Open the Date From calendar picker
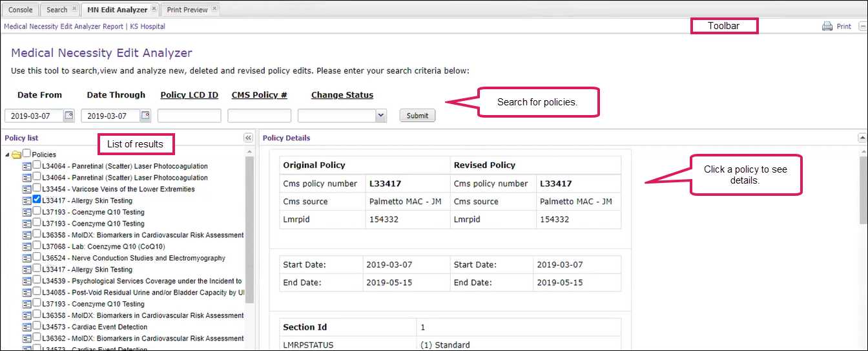The height and width of the screenshot is (351, 868). tap(69, 116)
